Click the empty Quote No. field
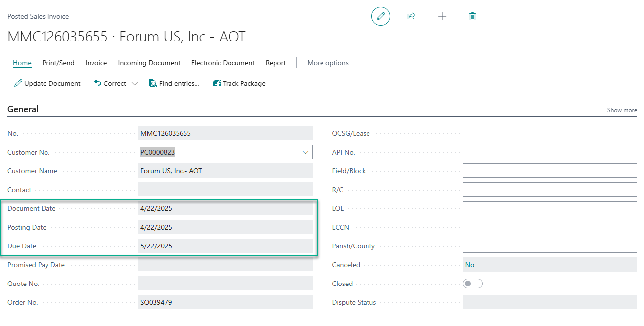Viewport: 644px width, 326px height. (225, 284)
